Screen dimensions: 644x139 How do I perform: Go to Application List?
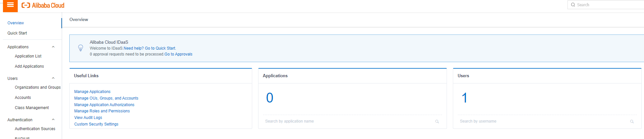point(28,56)
